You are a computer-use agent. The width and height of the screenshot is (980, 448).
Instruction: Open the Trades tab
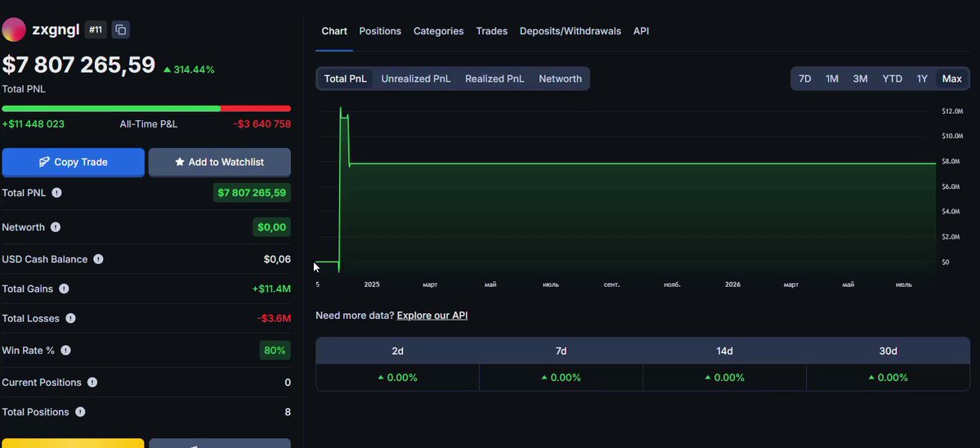click(x=491, y=31)
